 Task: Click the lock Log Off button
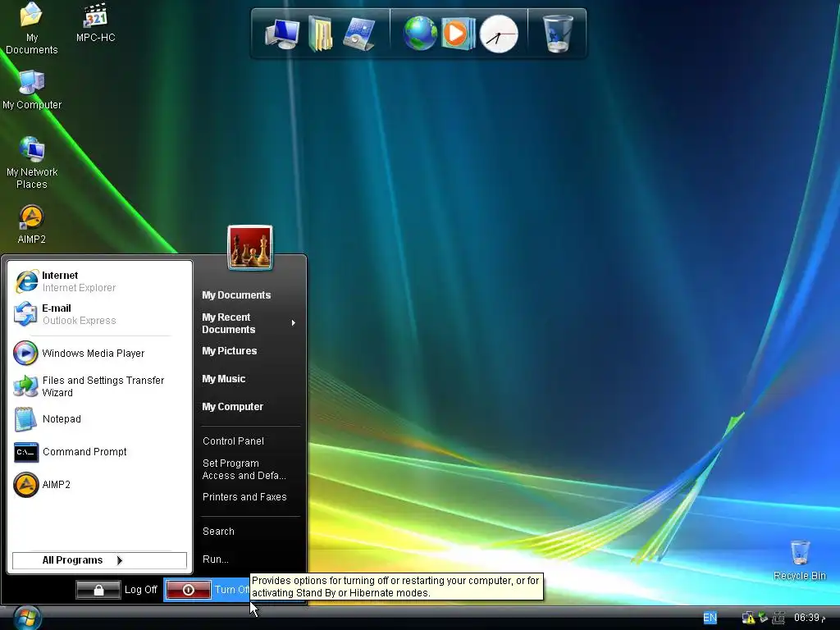pos(98,589)
